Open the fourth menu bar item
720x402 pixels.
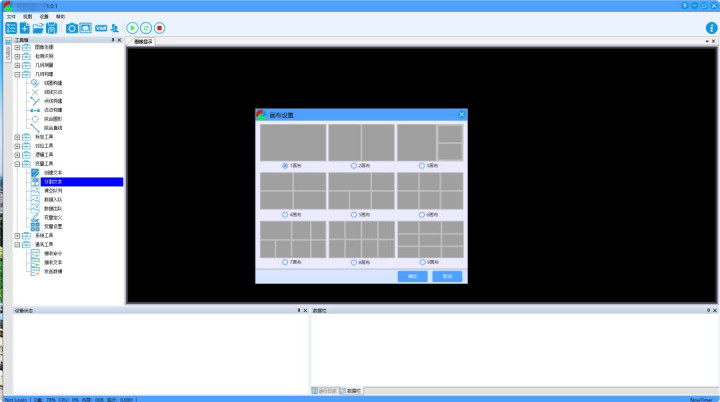pos(61,17)
